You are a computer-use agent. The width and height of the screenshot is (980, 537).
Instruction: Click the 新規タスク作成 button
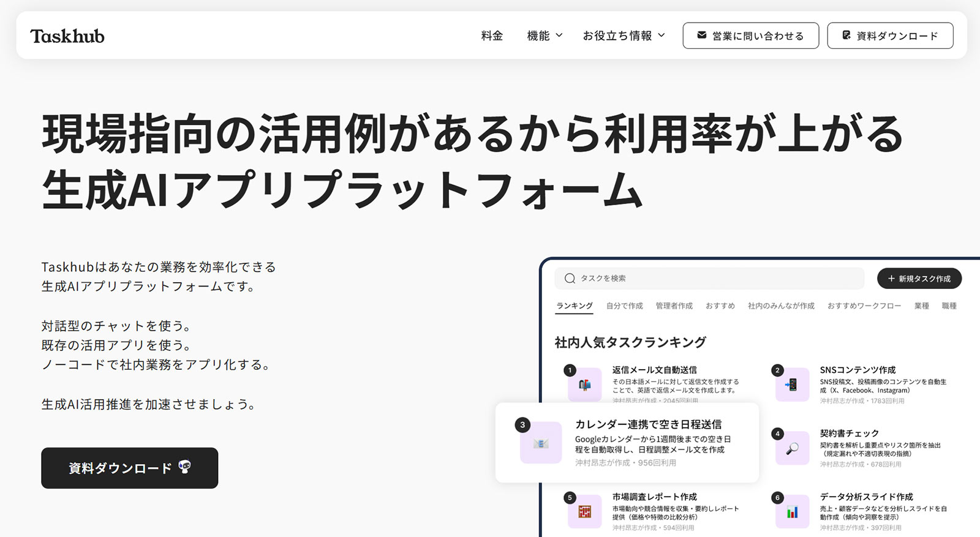pos(919,278)
